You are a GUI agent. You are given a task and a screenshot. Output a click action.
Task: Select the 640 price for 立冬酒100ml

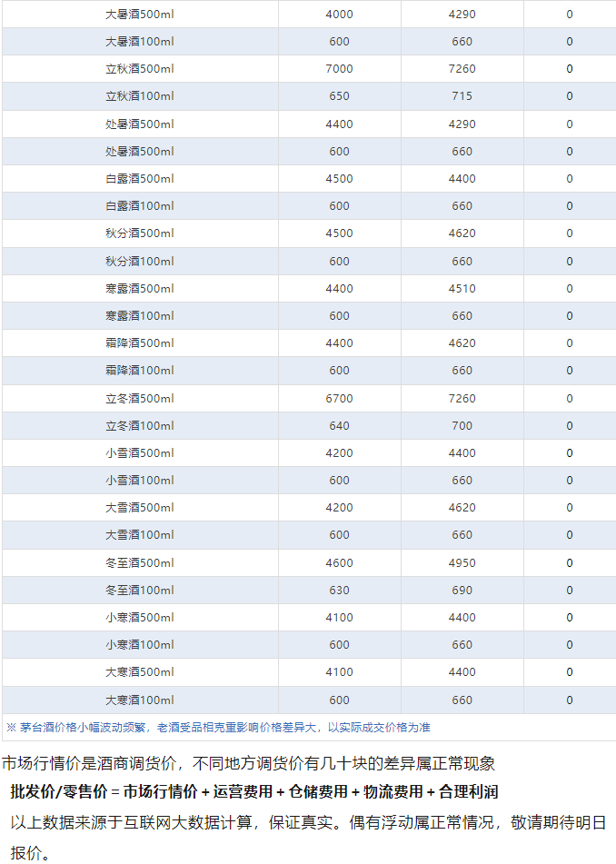[340, 425]
